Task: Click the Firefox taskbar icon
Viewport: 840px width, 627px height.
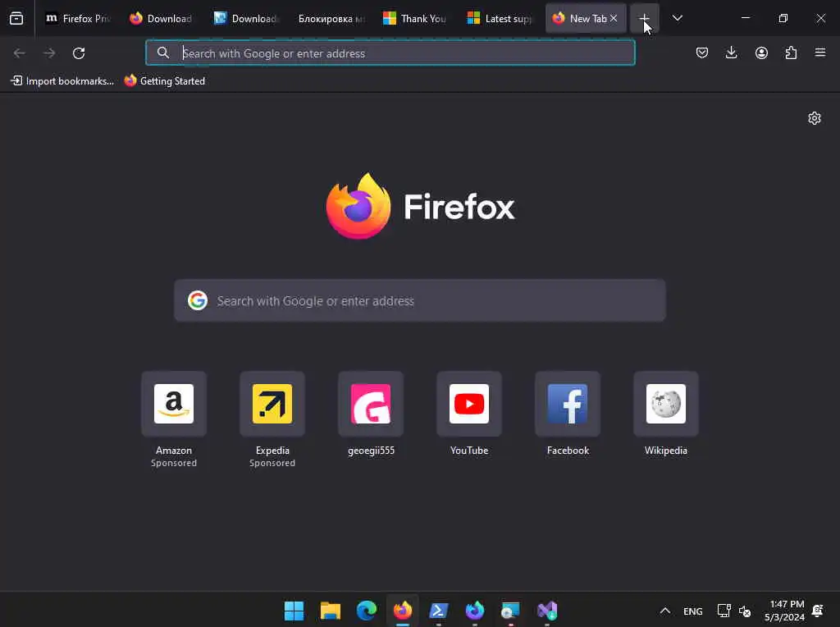Action: point(403,611)
